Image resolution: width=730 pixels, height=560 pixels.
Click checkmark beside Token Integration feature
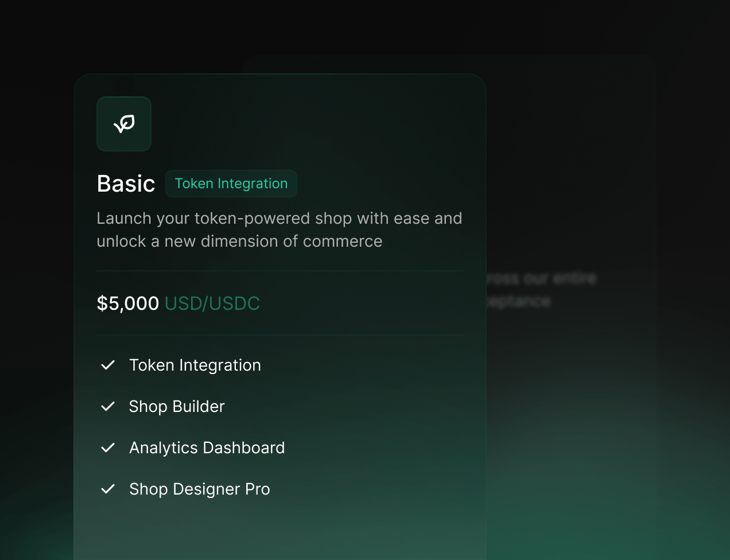point(108,365)
